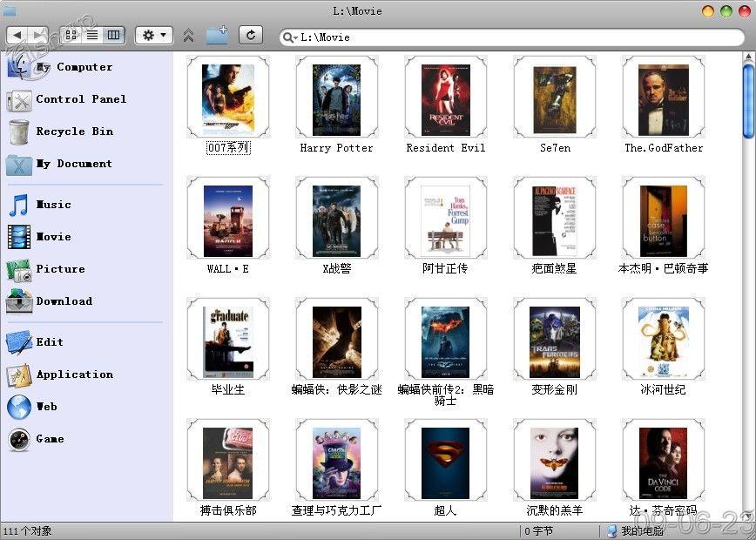Minimize window with the yellow button
The height and width of the screenshot is (540, 756).
pos(708,11)
